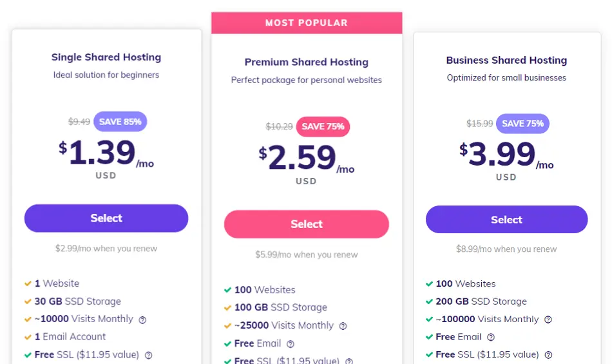Click help icon next to Premium Free Email
Image resolution: width=612 pixels, height=364 pixels.
(x=291, y=344)
